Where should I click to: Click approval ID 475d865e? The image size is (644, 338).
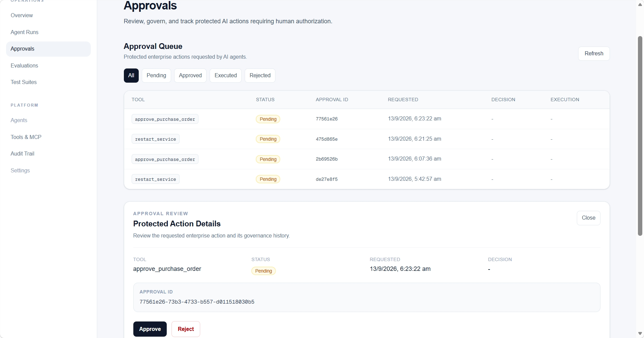coord(326,139)
